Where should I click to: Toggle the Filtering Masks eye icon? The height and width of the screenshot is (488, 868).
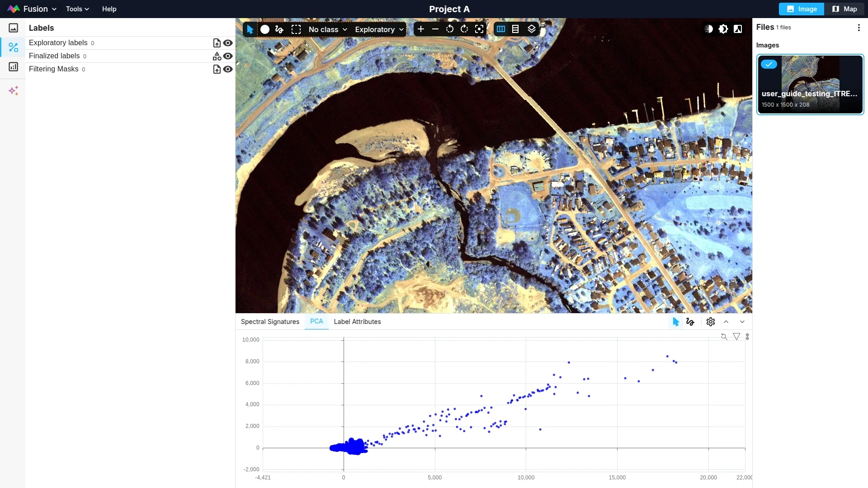(228, 69)
